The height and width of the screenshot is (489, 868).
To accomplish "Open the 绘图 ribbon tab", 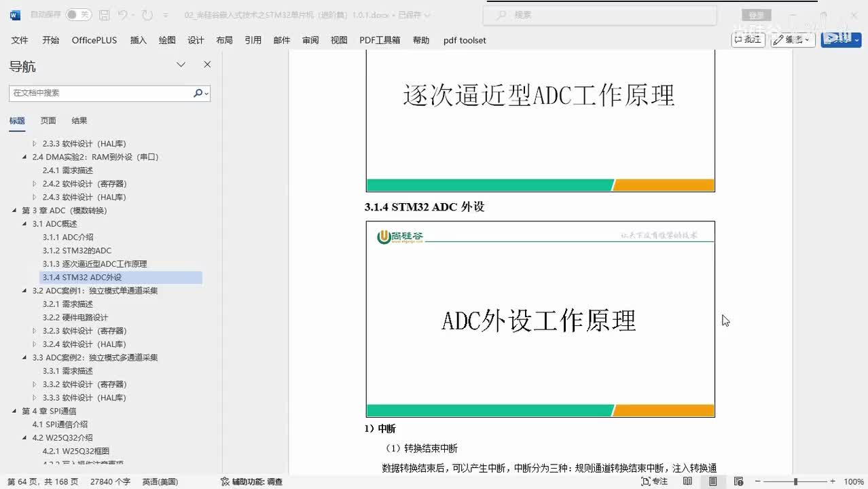I will tap(167, 40).
